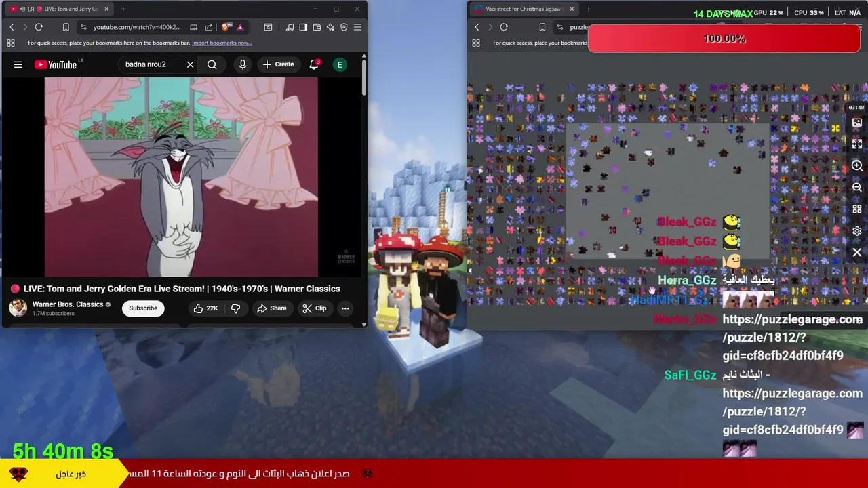This screenshot has height=488, width=868.
Task: Clear the YouTube search query
Action: pos(191,64)
